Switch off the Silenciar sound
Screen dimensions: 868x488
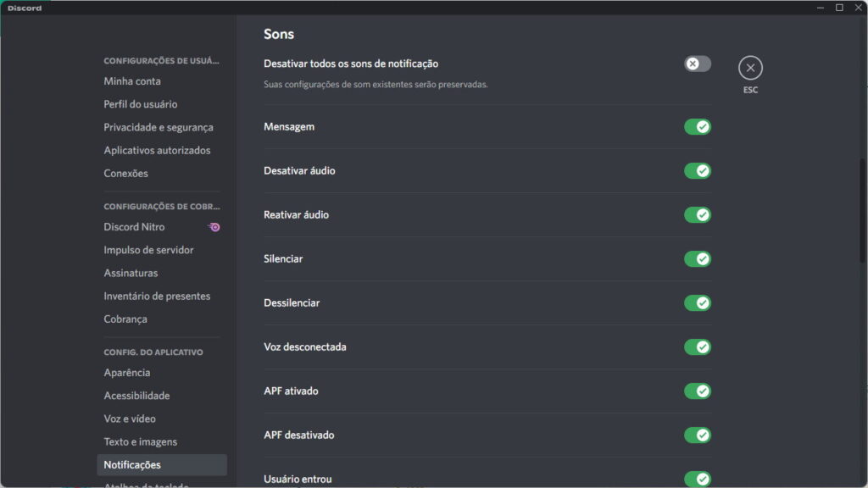click(x=697, y=259)
